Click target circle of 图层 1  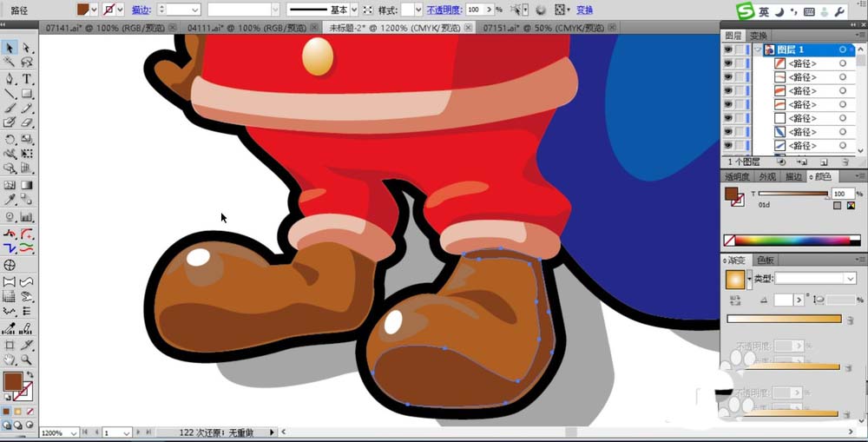[843, 49]
